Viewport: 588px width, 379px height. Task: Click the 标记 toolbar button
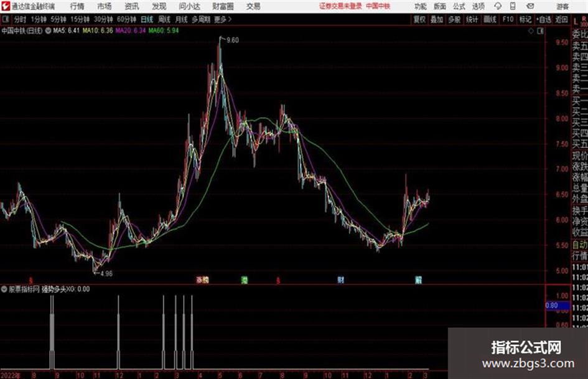click(525, 19)
